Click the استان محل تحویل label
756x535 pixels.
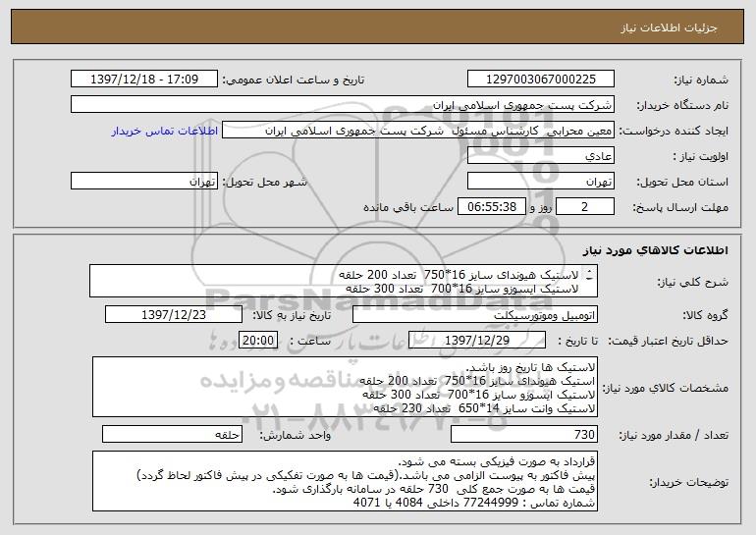(x=682, y=183)
